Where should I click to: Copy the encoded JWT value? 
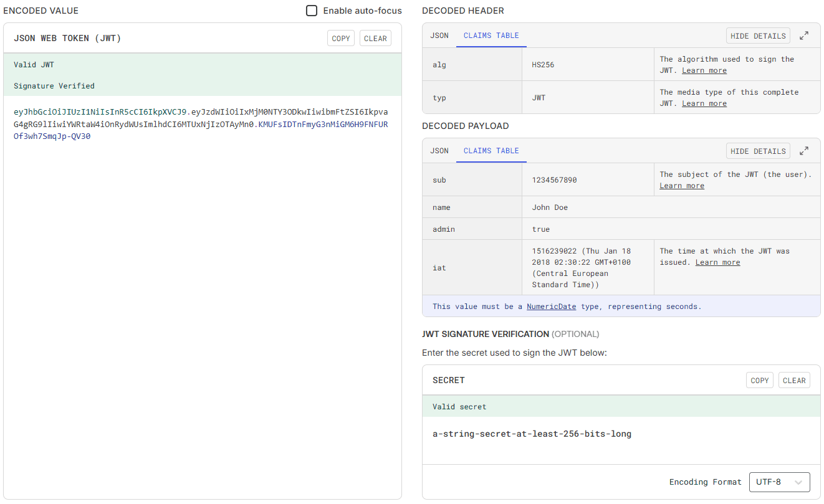tap(340, 38)
